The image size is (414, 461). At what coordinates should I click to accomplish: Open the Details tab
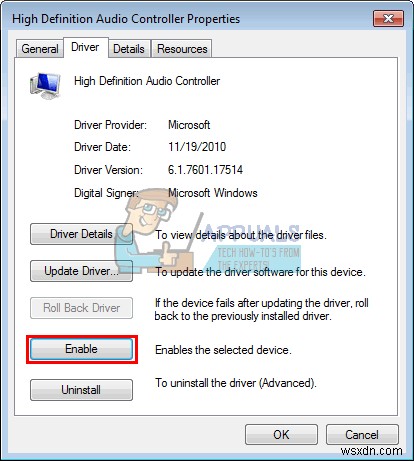click(129, 49)
